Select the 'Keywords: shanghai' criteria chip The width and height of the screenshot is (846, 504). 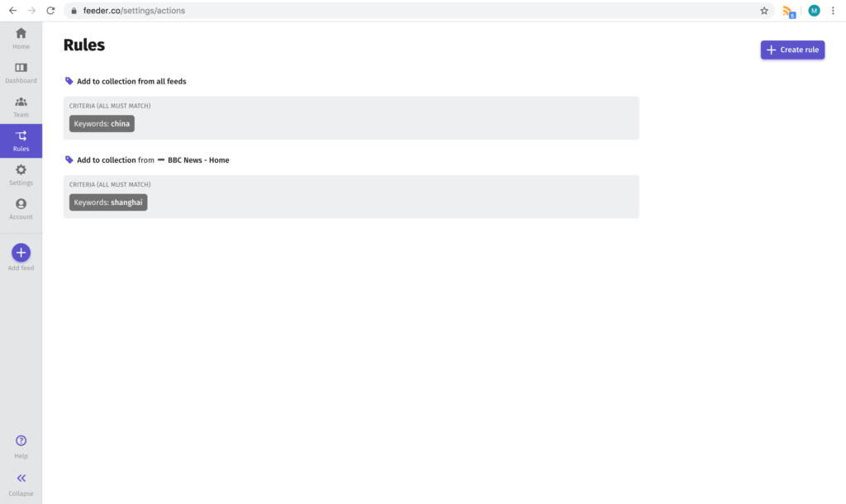108,202
